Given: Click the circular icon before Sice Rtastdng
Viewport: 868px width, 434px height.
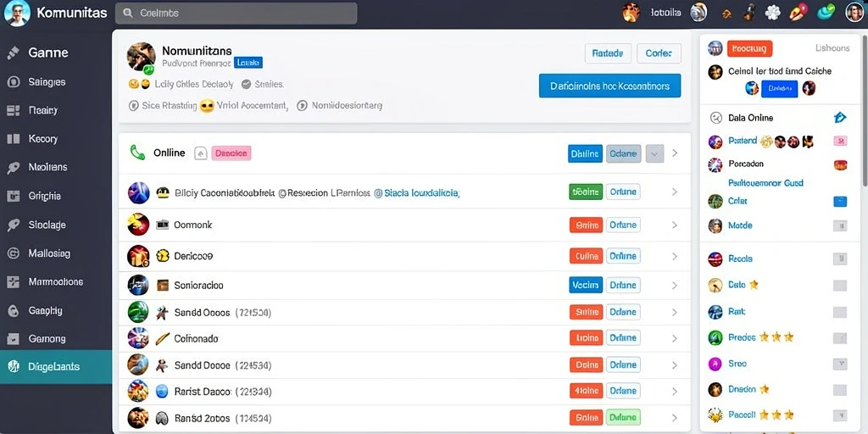Looking at the screenshot, I should click(x=133, y=105).
